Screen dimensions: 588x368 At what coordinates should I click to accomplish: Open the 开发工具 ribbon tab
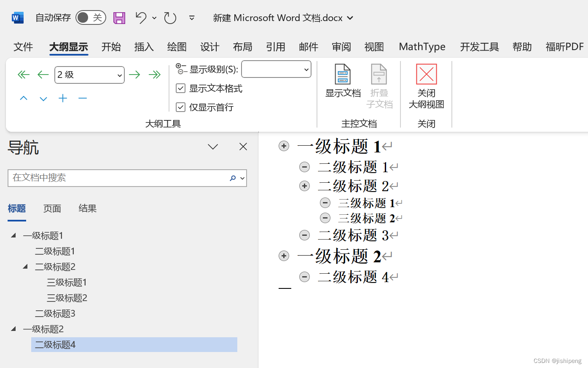coord(480,47)
